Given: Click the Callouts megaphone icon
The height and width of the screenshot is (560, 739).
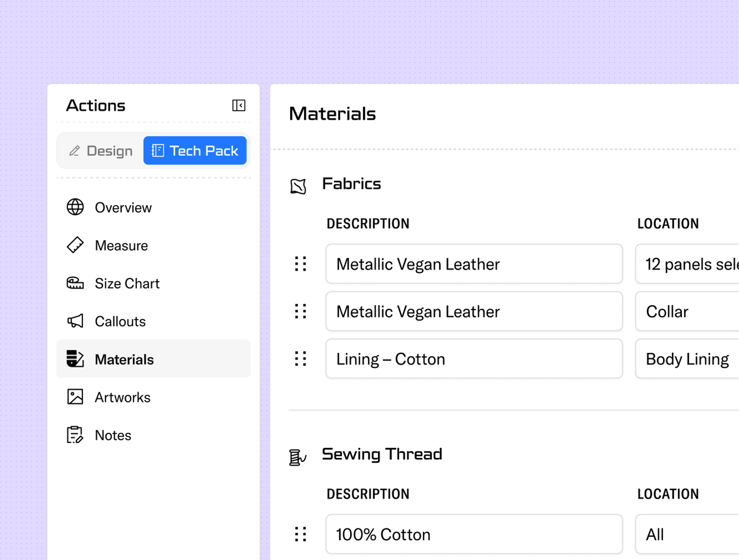Looking at the screenshot, I should [75, 321].
